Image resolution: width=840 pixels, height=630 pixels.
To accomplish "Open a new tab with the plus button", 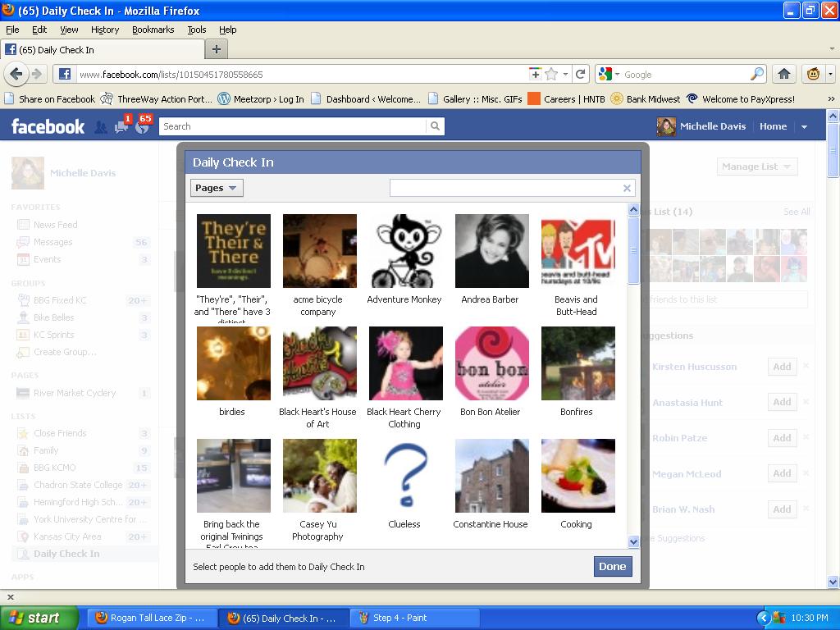I will pos(217,50).
